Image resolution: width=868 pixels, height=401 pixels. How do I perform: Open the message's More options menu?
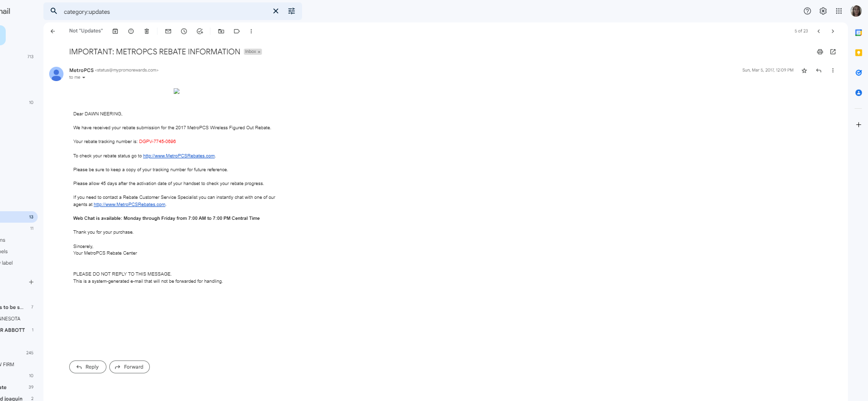coord(833,71)
